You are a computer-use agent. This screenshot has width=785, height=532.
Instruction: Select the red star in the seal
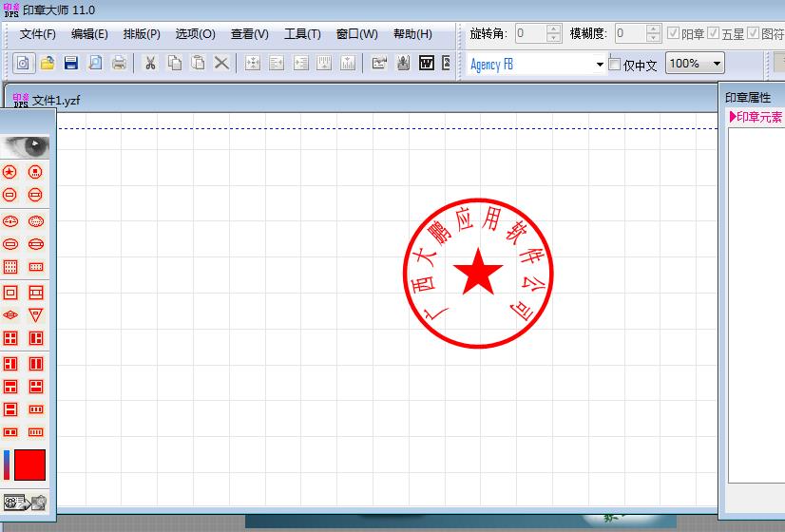478,272
